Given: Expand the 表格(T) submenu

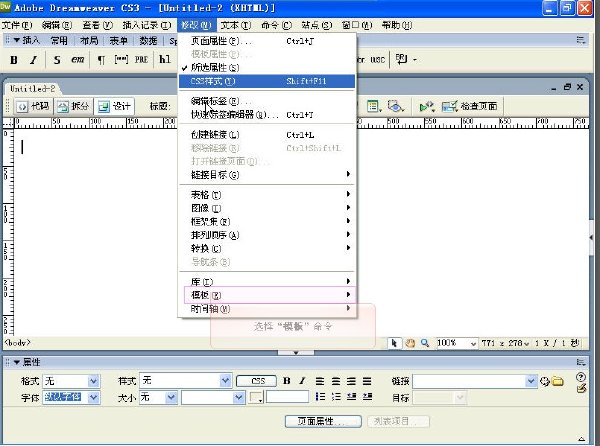Looking at the screenshot, I should click(267, 195).
